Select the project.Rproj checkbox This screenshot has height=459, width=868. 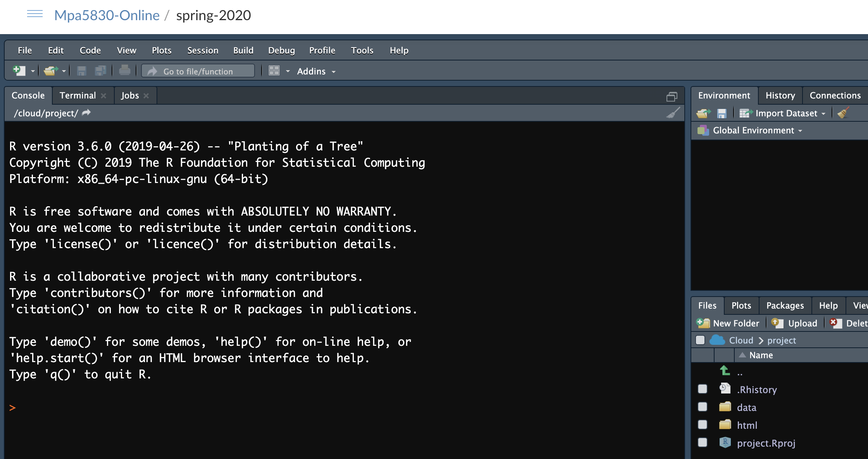click(702, 442)
